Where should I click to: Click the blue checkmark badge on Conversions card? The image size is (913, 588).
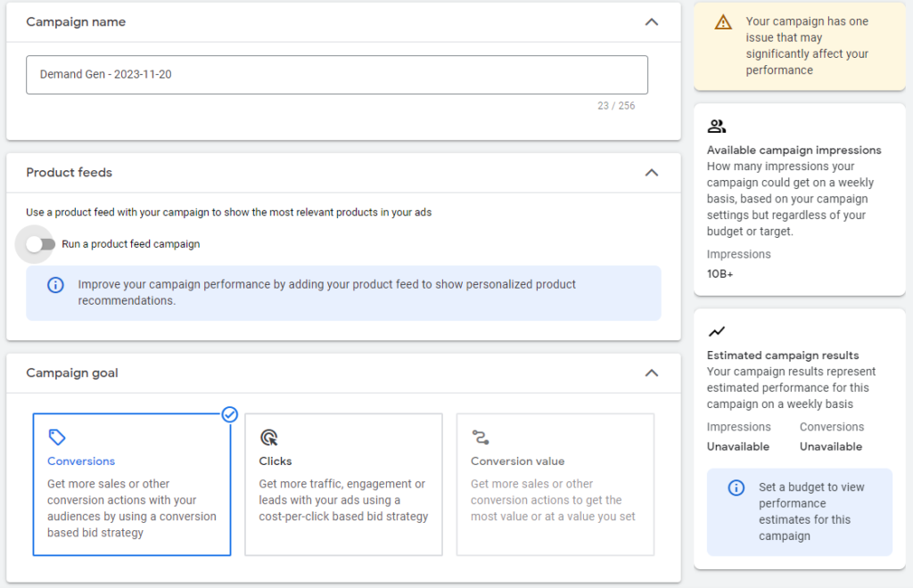(230, 414)
